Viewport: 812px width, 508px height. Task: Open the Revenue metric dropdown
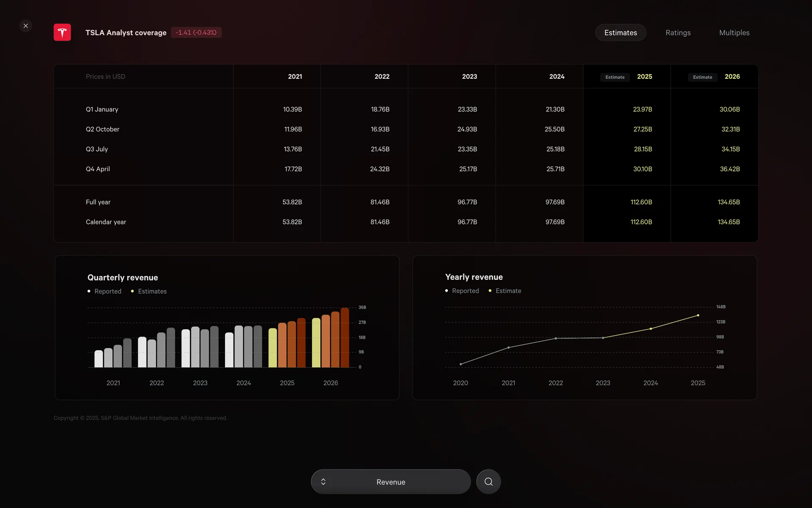tap(391, 482)
